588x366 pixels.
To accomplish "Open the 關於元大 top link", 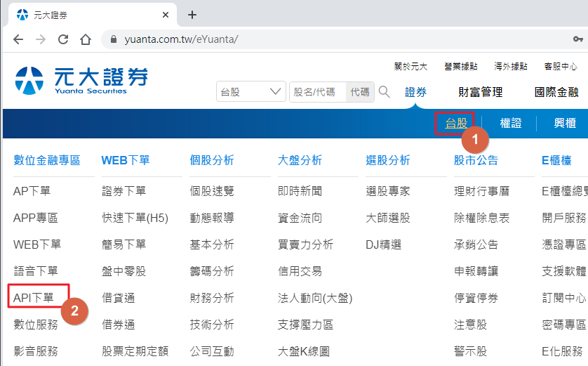I will 410,67.
